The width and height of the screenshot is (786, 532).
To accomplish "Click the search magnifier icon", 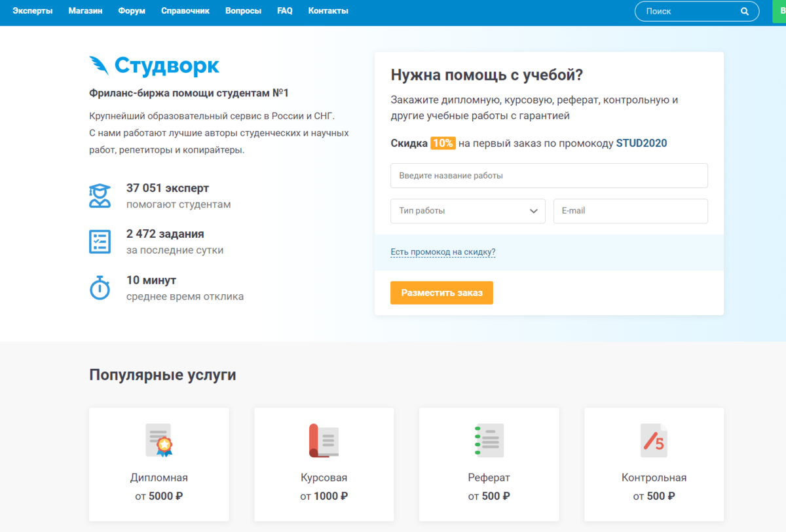I will [745, 11].
